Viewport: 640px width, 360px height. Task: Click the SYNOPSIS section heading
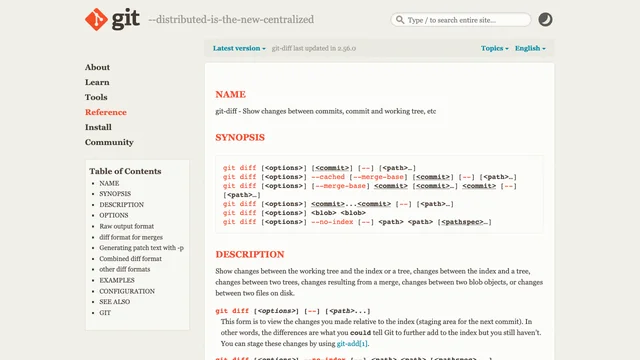point(240,138)
